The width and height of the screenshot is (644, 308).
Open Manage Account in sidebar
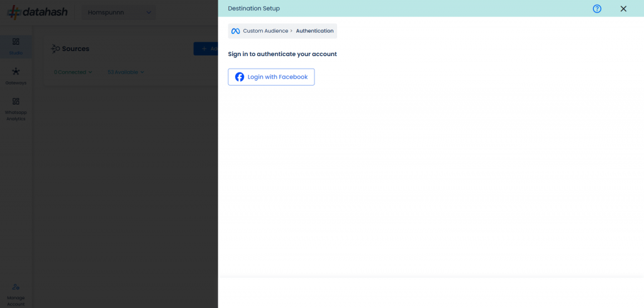point(16,294)
